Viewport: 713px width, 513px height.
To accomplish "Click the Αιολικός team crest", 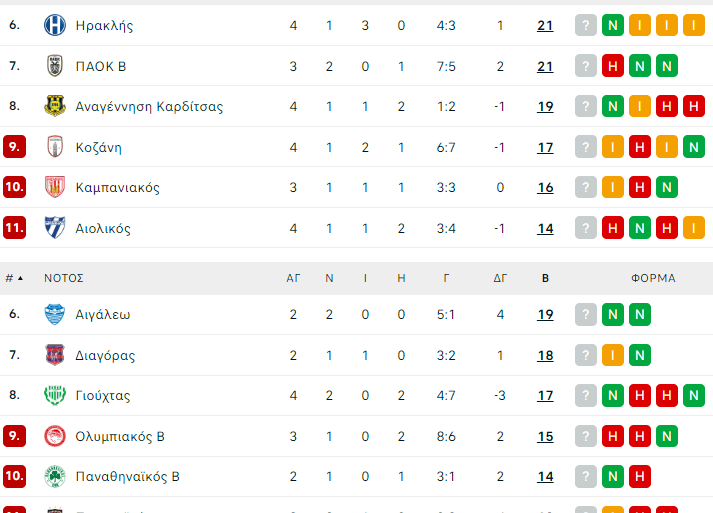I will coord(55,228).
